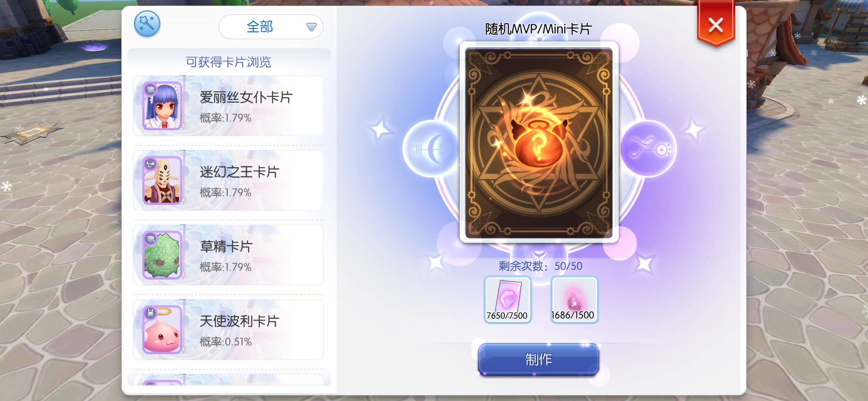Image resolution: width=868 pixels, height=401 pixels.
Task: Select the 迷幻之王卡片 portrait icon
Action: tap(162, 180)
